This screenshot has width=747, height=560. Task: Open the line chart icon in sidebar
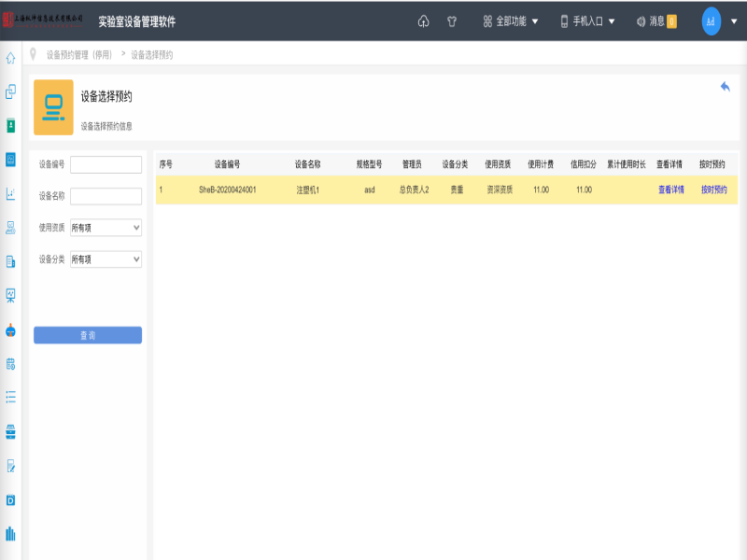pyautogui.click(x=10, y=194)
